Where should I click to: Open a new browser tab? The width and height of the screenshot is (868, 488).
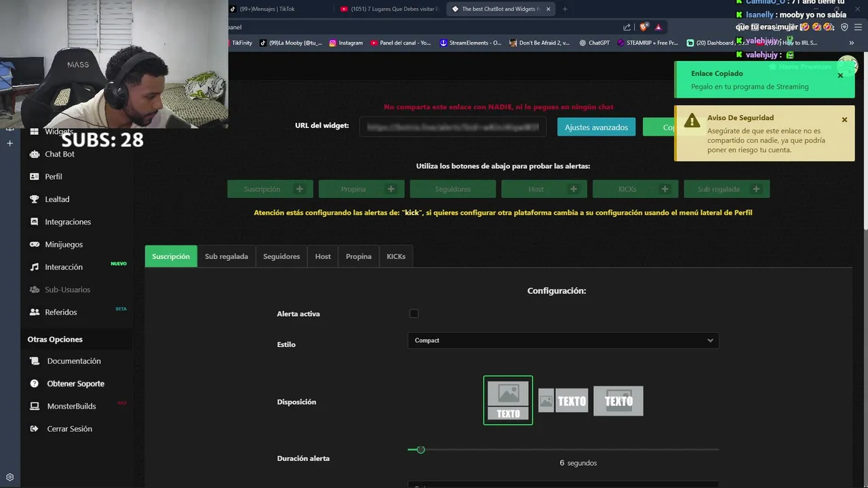tap(565, 9)
